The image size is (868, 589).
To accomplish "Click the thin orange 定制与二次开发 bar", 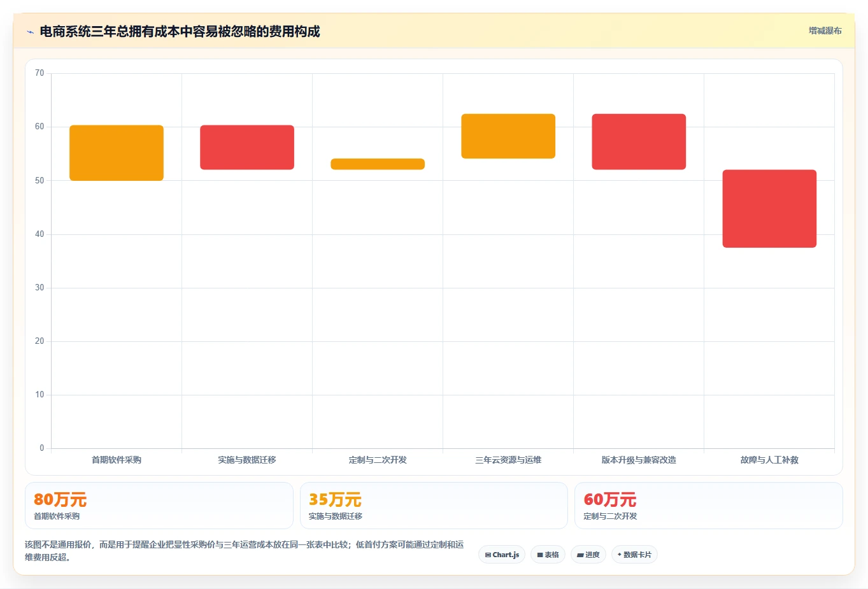I will pyautogui.click(x=378, y=164).
